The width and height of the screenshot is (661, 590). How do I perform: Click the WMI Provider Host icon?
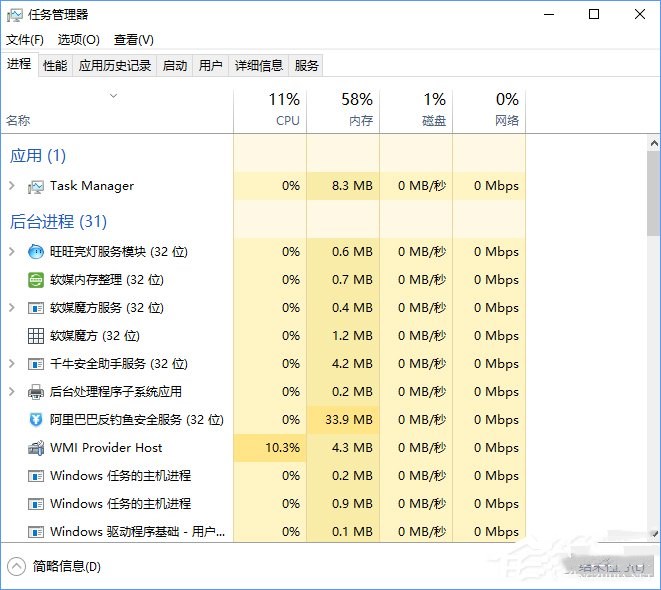point(36,448)
